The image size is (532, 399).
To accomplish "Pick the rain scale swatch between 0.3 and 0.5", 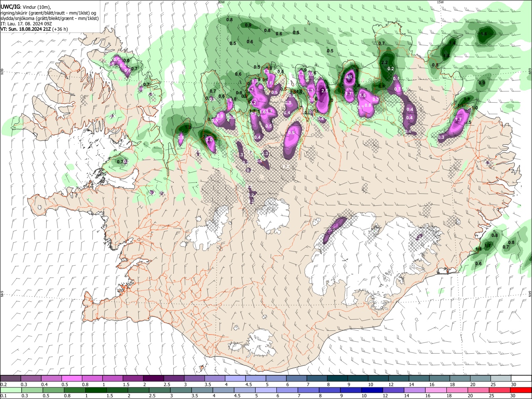I will pyautogui.click(x=32, y=390).
